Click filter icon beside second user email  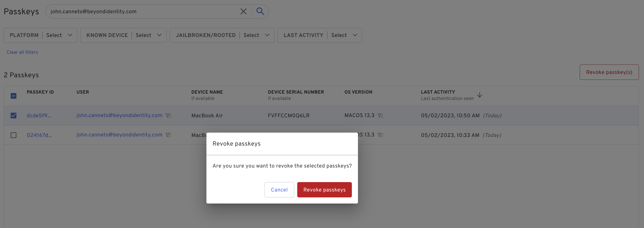coord(168,135)
